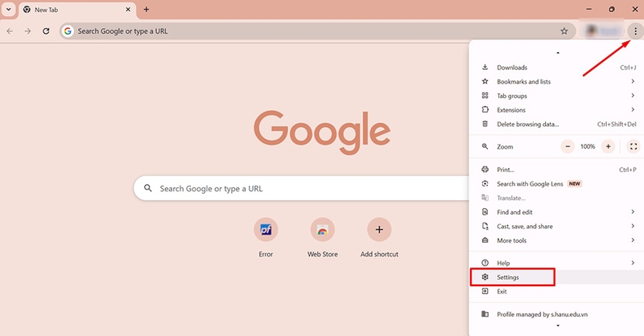644x336 pixels.
Task: Close the New Tab tab
Action: pyautogui.click(x=128, y=9)
